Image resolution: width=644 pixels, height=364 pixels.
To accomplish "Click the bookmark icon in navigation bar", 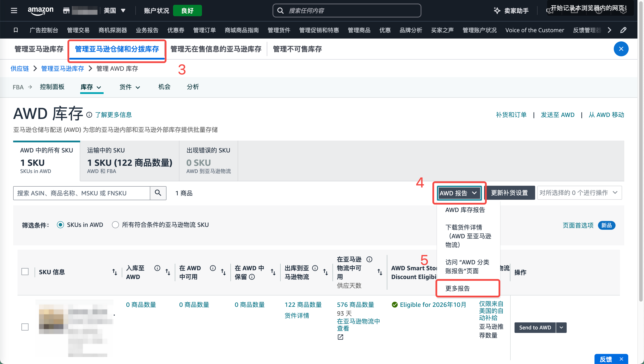I will click(16, 30).
